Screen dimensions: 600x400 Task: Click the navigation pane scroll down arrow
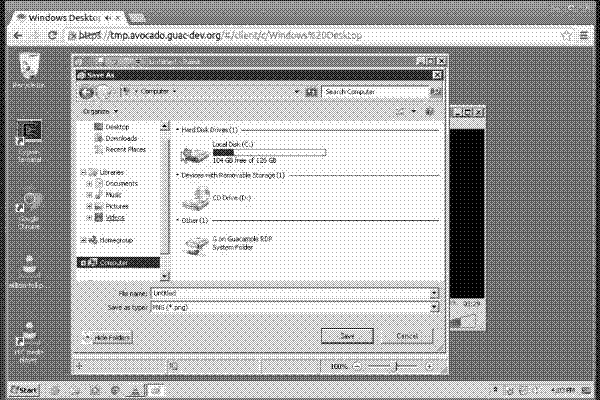click(x=165, y=275)
